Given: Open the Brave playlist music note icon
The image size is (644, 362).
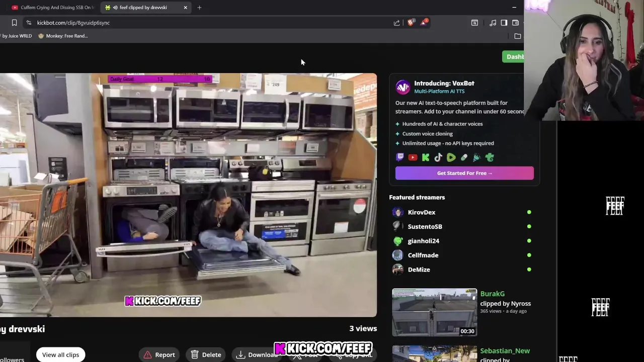Looking at the screenshot, I should (493, 23).
